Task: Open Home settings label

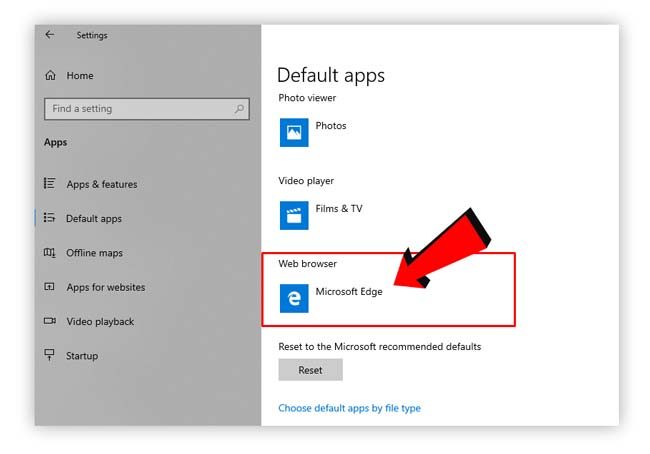Action: point(80,75)
